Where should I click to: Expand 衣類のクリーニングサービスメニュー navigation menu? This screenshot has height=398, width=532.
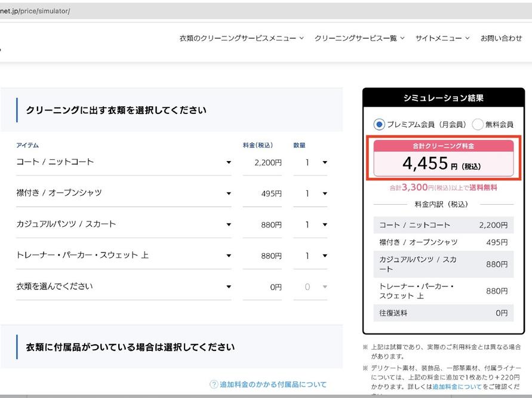[x=241, y=38]
